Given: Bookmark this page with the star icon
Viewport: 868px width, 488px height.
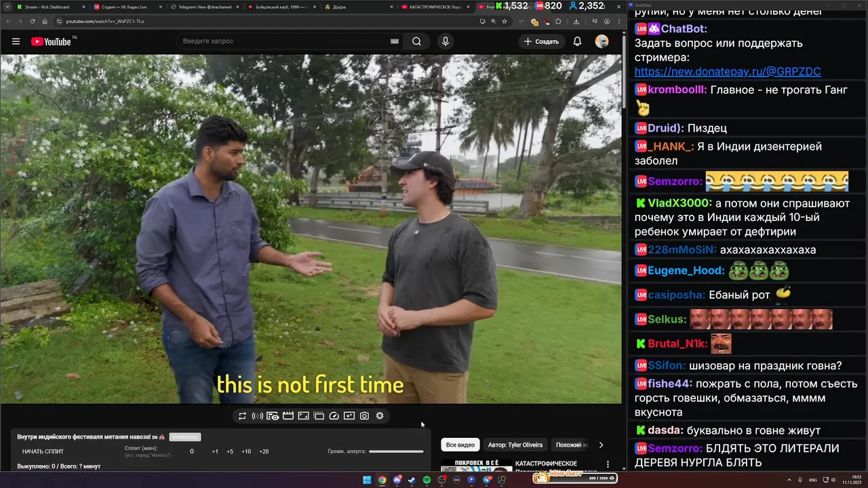Looking at the screenshot, I should click(505, 21).
